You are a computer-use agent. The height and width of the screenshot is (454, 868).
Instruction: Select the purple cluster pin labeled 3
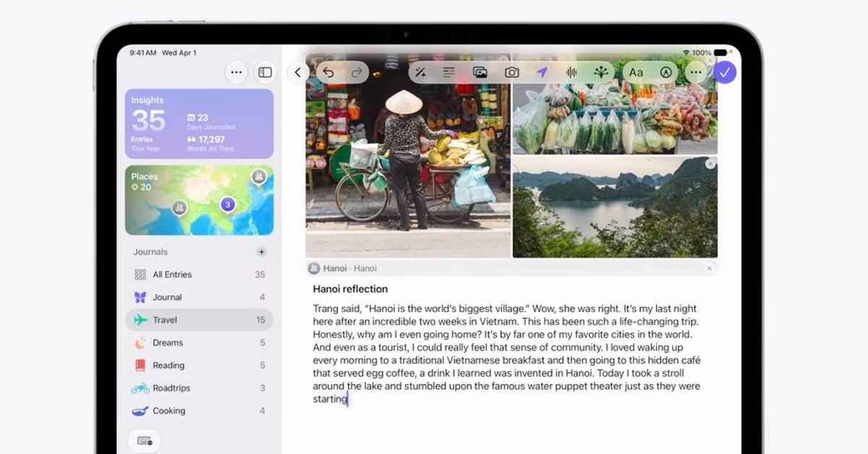pos(228,205)
